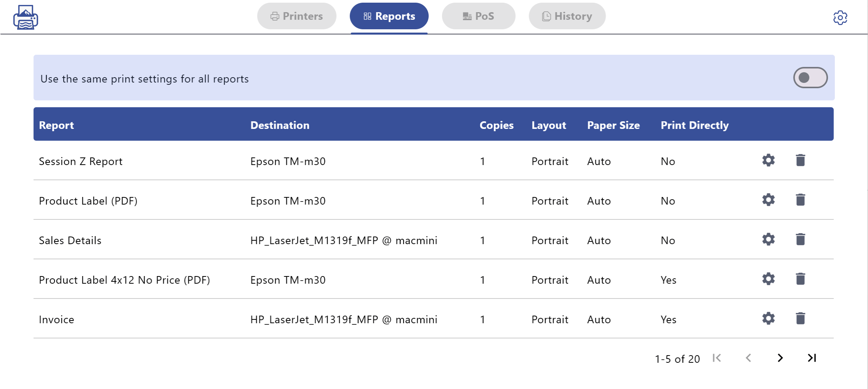The height and width of the screenshot is (389, 868).
Task: Switch to the Printers tab
Action: [x=297, y=16]
